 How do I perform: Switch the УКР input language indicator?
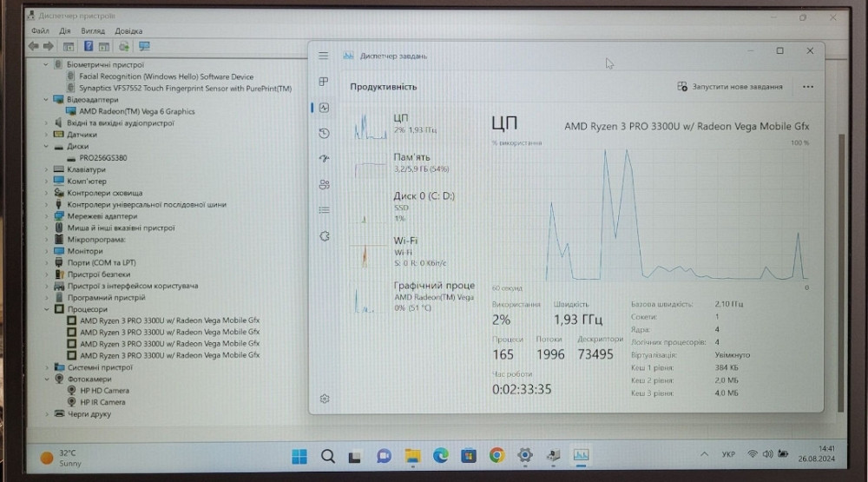coord(728,454)
